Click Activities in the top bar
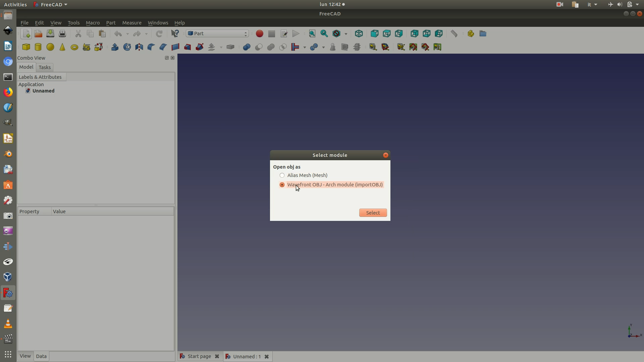 pyautogui.click(x=15, y=4)
